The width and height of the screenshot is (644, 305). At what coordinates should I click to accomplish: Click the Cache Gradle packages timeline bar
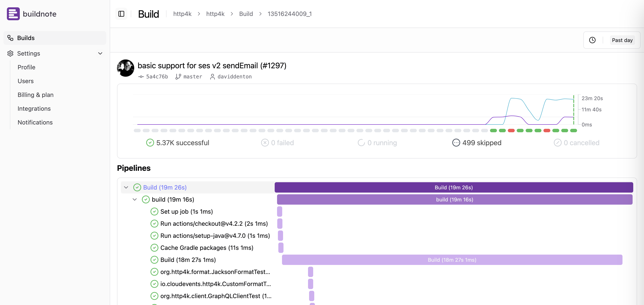click(281, 248)
